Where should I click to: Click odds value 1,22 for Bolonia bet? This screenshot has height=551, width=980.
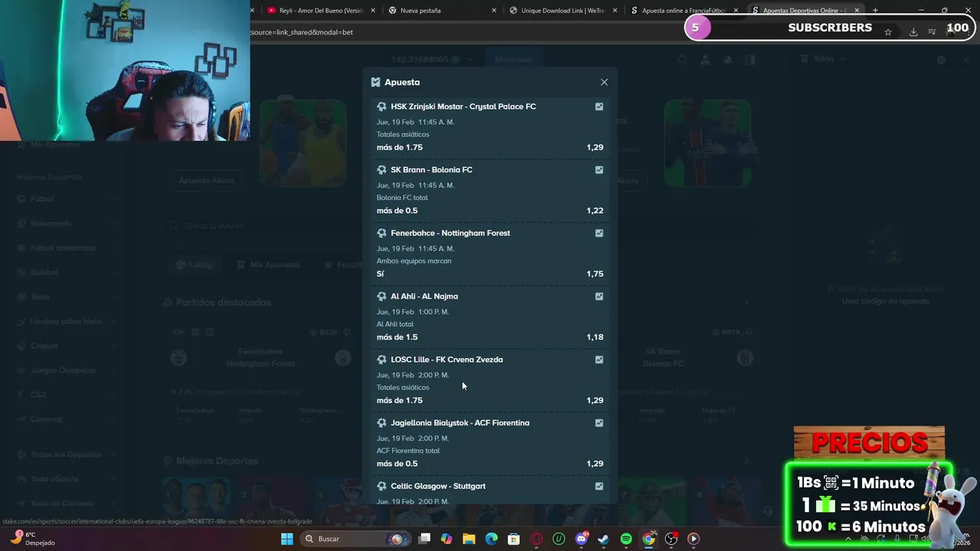coord(595,210)
